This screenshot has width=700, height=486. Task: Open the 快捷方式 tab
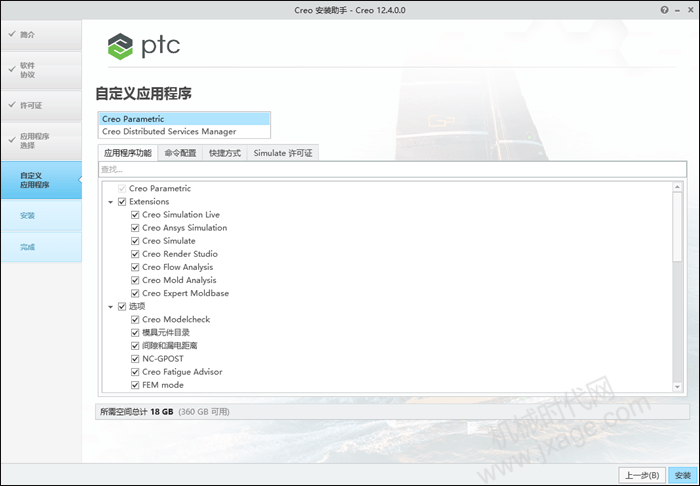click(225, 153)
